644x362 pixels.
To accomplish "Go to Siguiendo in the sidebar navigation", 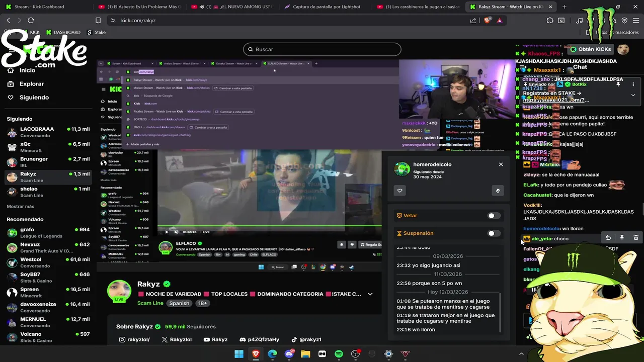I will [x=34, y=98].
